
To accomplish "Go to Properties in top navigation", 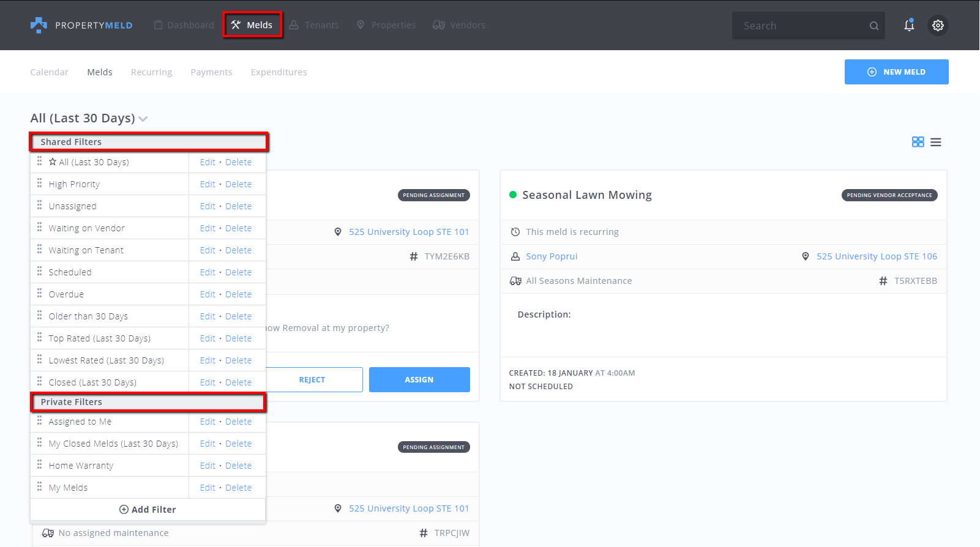I will point(386,25).
